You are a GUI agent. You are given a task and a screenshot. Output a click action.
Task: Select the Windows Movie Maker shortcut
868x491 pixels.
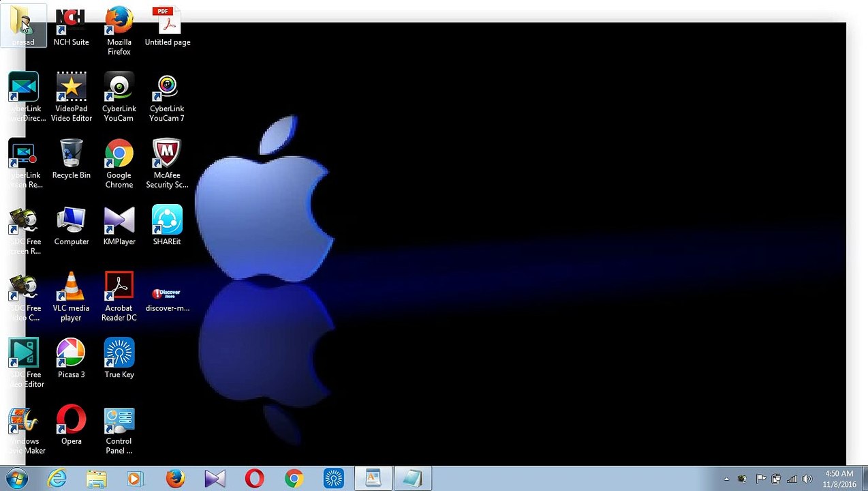(x=23, y=430)
